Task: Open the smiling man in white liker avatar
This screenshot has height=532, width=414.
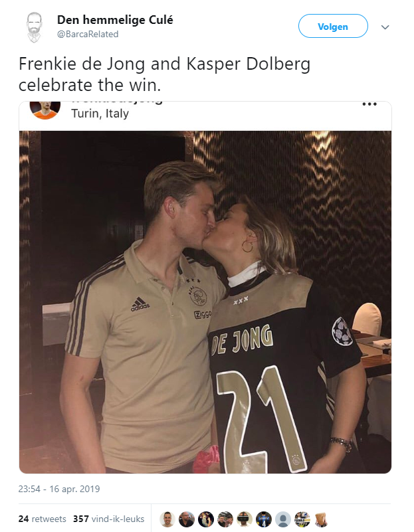Action: tap(167, 519)
